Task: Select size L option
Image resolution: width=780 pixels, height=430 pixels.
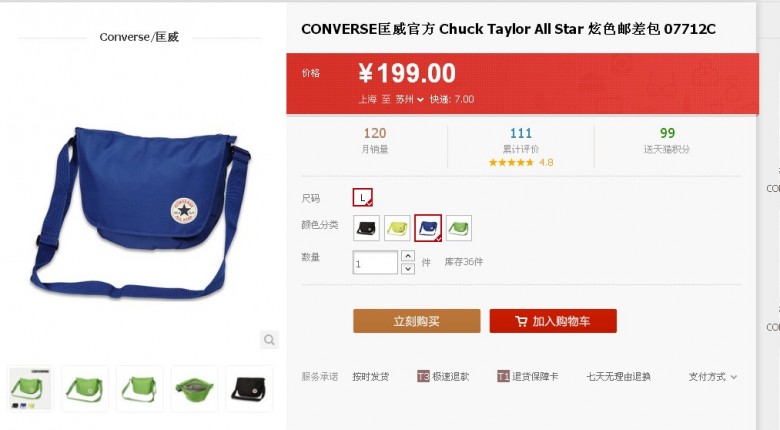Action: point(363,198)
